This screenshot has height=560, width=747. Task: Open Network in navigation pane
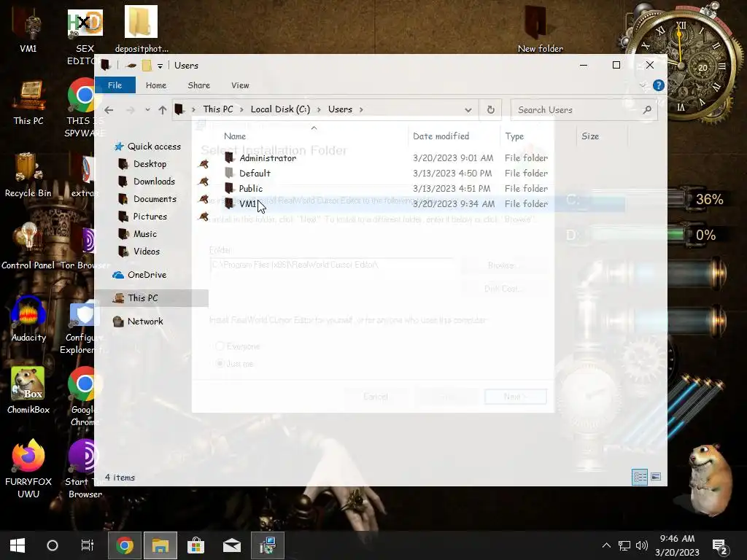(145, 322)
